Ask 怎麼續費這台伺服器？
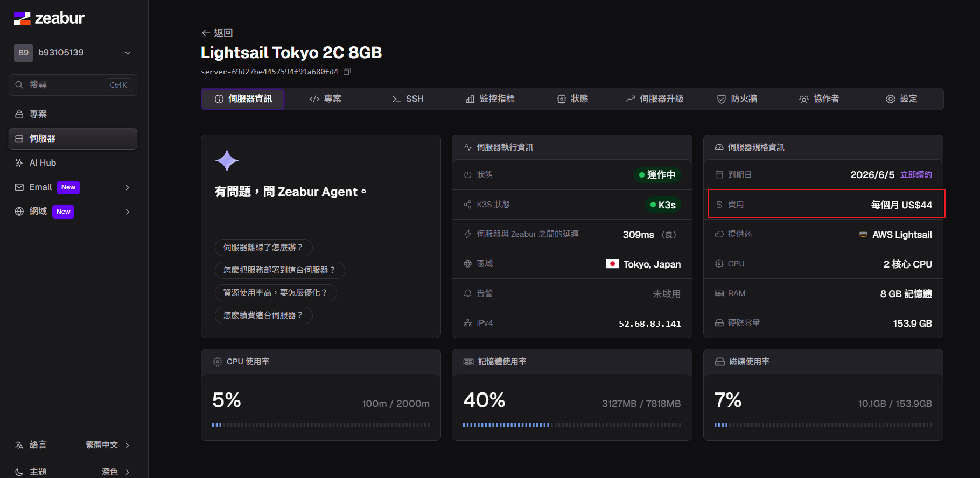This screenshot has width=980, height=478. coord(264,315)
